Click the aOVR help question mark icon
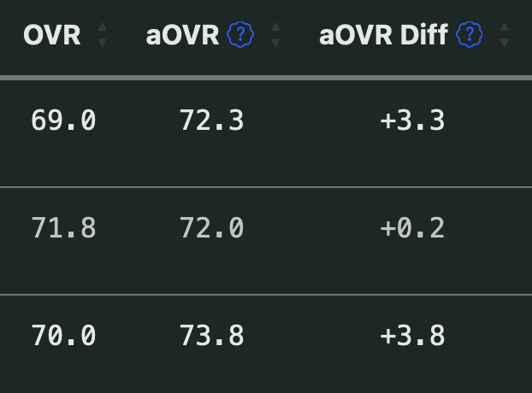This screenshot has width=532, height=393. (242, 35)
